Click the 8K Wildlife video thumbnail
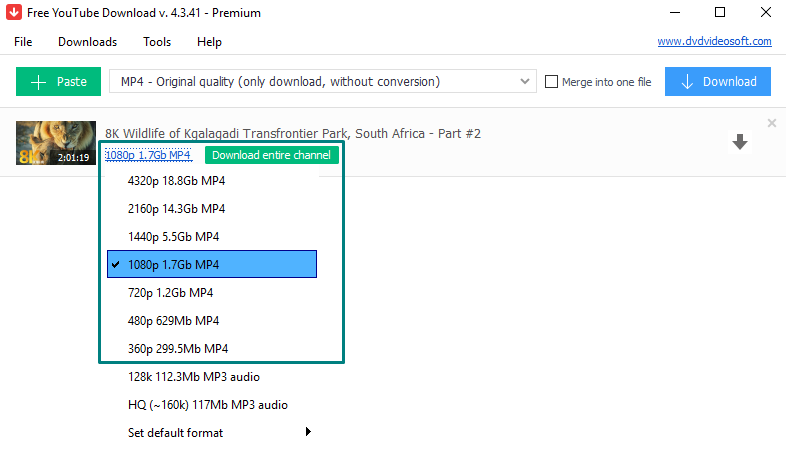This screenshot has height=452, width=786. click(56, 143)
